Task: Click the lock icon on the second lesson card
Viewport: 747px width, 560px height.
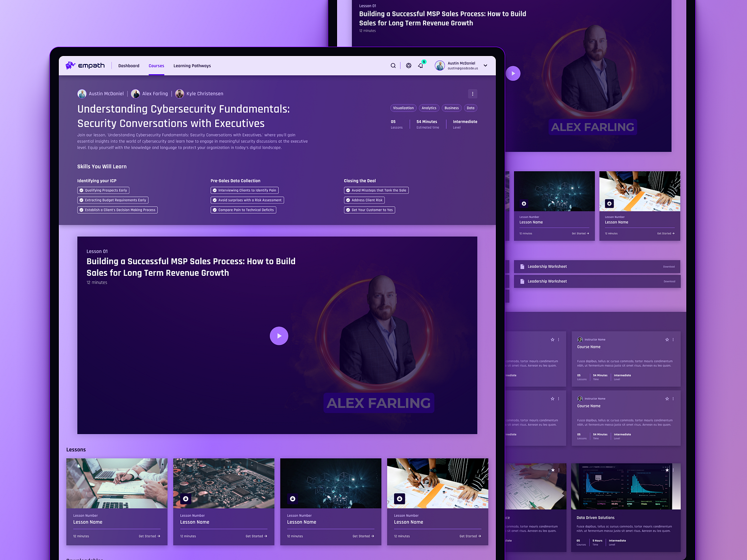Action: [185, 498]
